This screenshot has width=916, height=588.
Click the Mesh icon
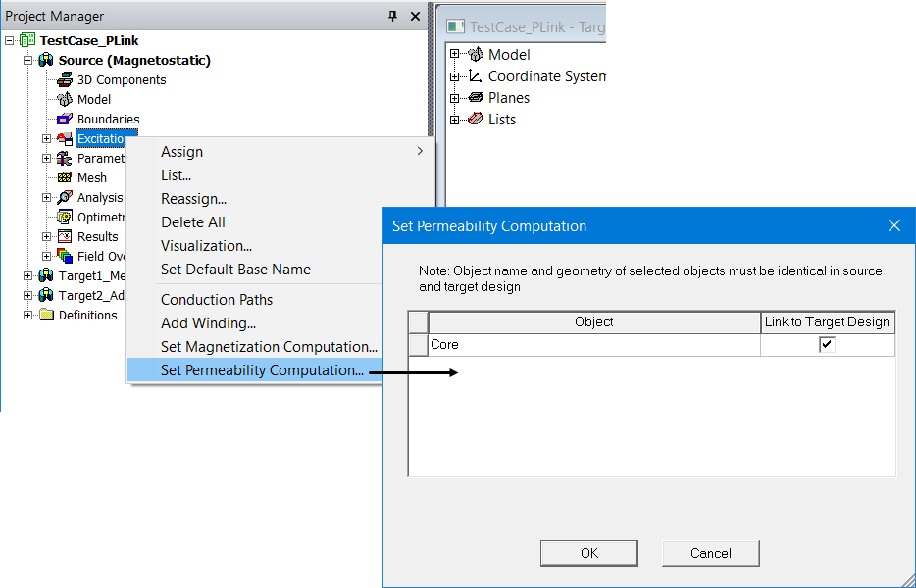pos(65,177)
